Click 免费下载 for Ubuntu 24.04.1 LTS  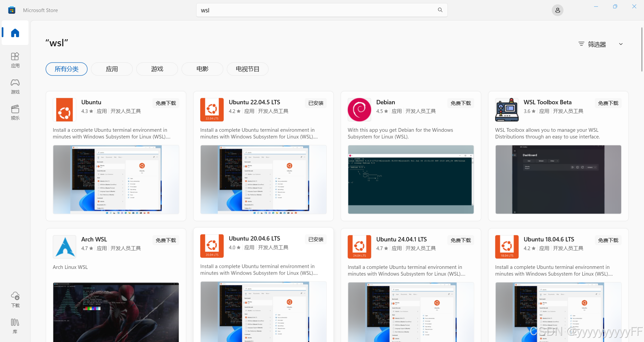(x=461, y=240)
